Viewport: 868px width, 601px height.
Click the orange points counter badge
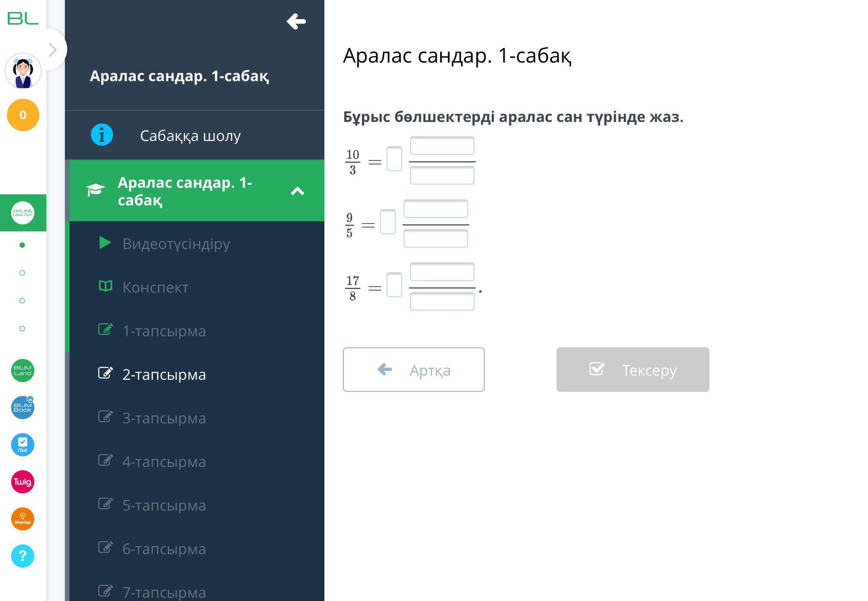[x=23, y=115]
